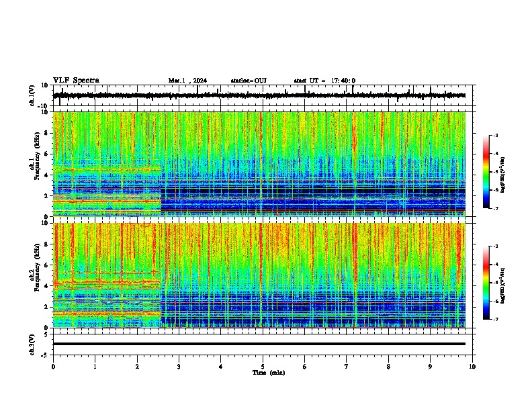Screen dimensions: 532x411
Task: Click the "6" tick on the time axis
Action: 305,367
